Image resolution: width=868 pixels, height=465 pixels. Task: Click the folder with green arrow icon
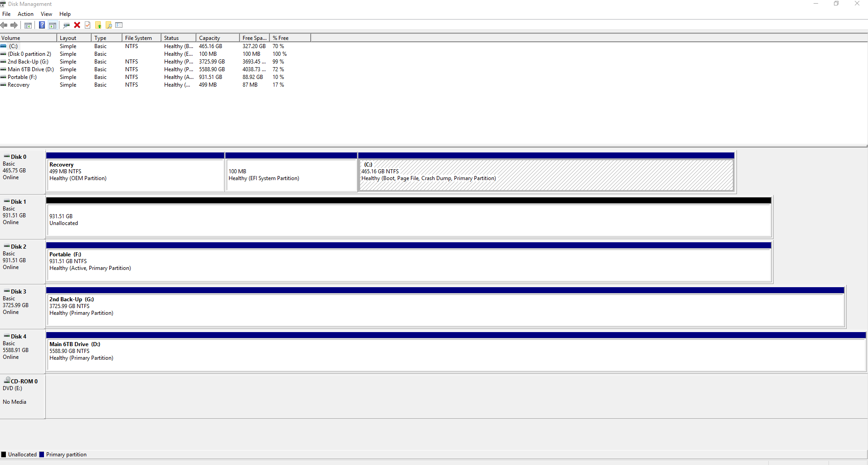pyautogui.click(x=98, y=25)
